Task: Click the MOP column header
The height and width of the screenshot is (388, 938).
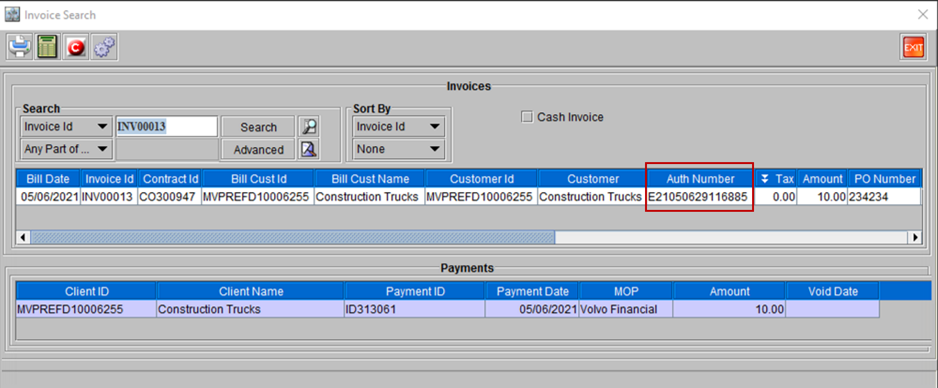Action: pos(626,291)
